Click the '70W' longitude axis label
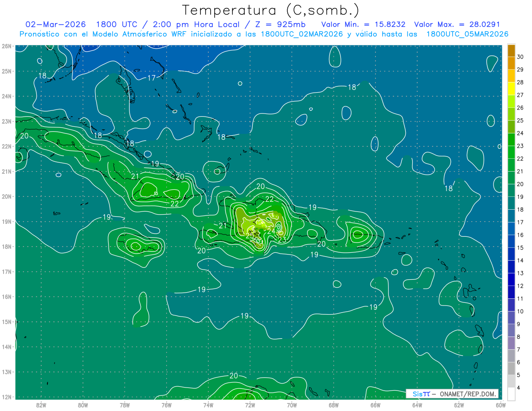 pyautogui.click(x=292, y=405)
